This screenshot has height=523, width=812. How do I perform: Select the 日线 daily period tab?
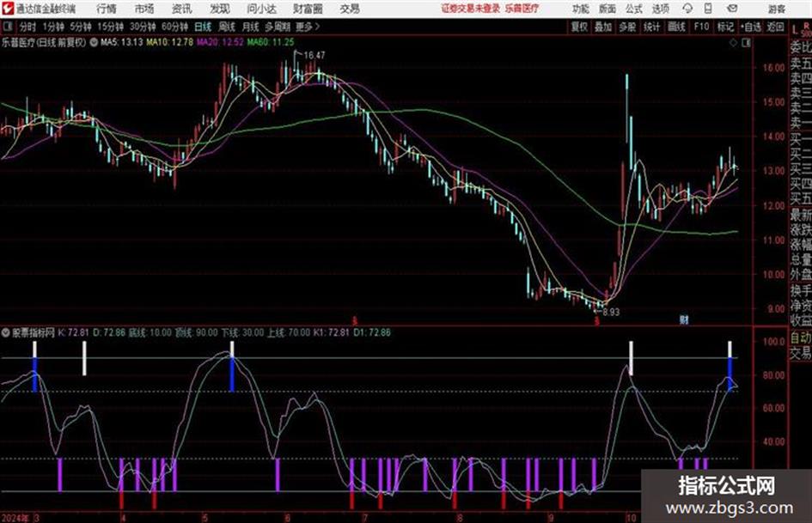pos(203,27)
